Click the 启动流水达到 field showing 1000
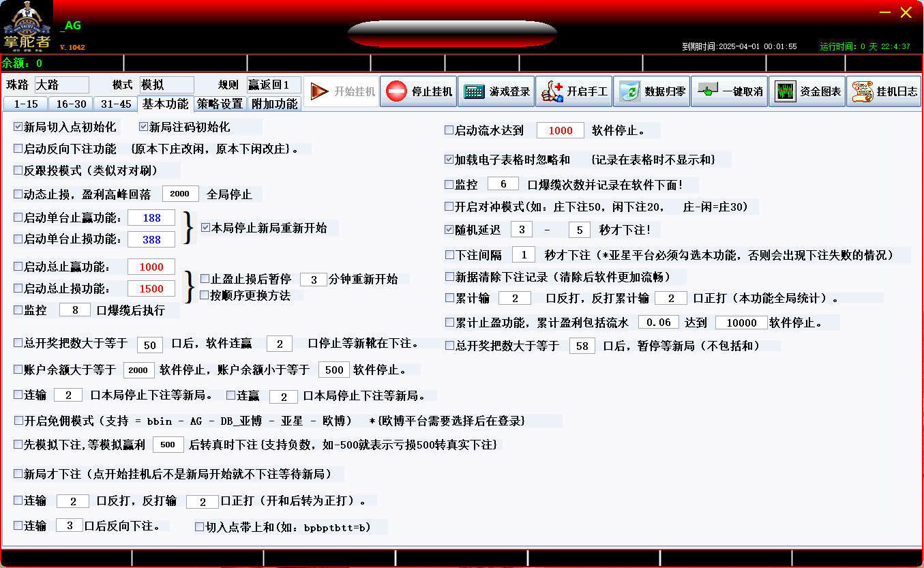Viewport: 924px width, 568px height. pos(560,130)
